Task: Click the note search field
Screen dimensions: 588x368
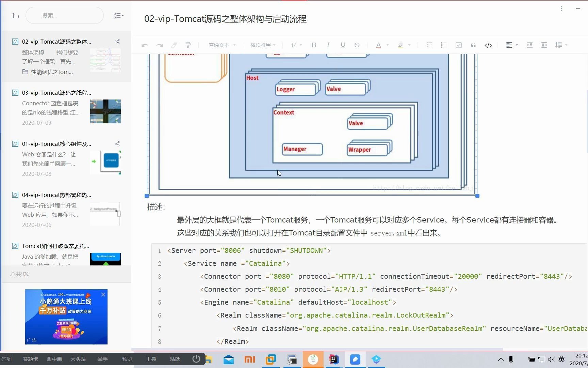Action: click(65, 15)
